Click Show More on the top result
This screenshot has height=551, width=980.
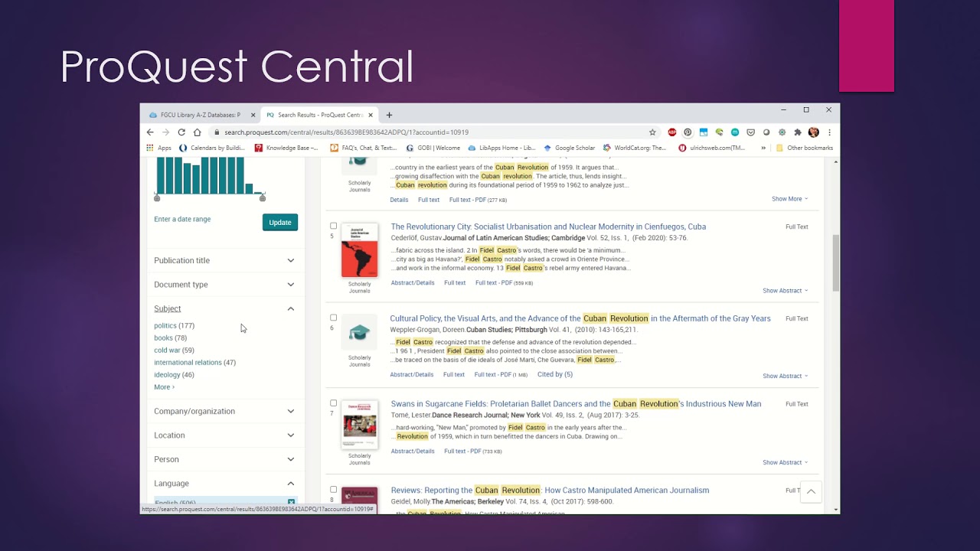pyautogui.click(x=789, y=199)
